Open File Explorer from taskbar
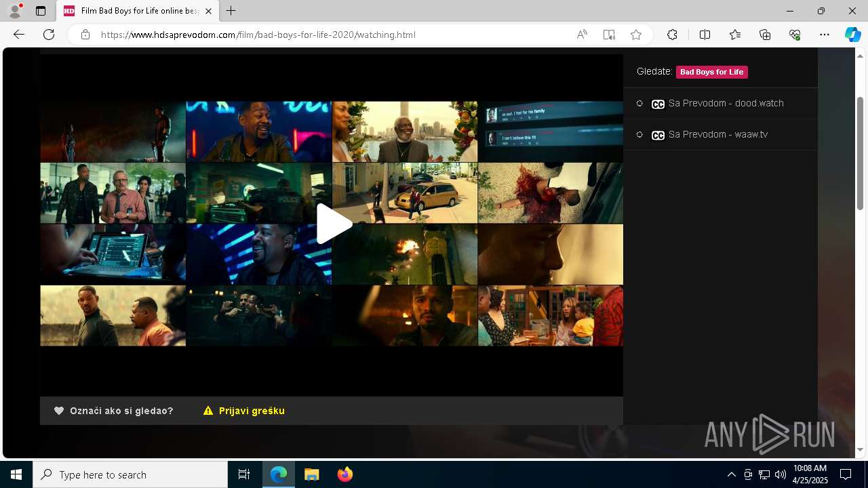868x488 pixels. [x=312, y=474]
